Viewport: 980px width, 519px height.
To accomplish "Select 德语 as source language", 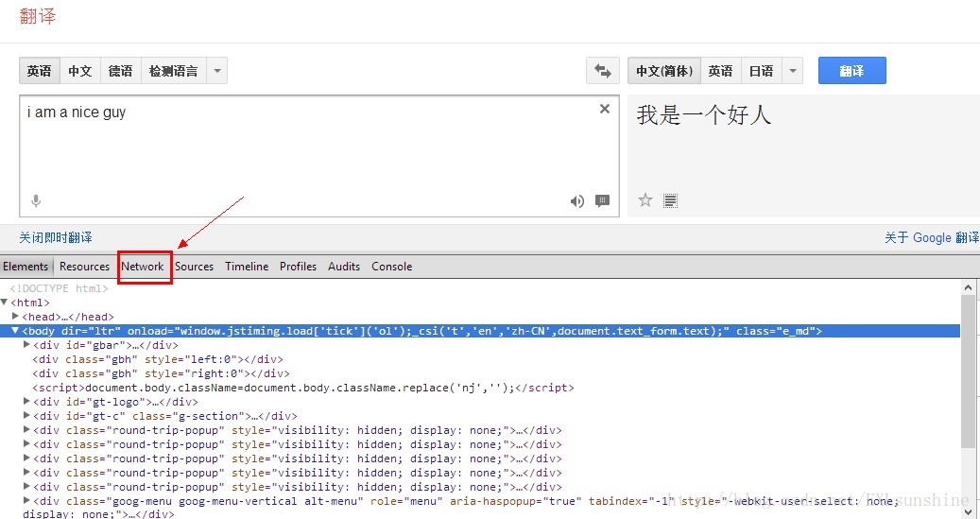I will 121,71.
